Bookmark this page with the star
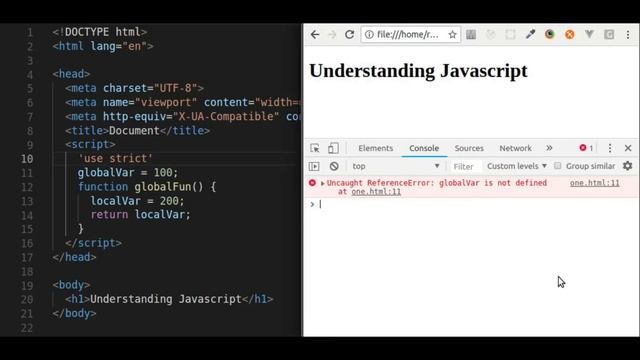Screen dimensions: 640x360 click(x=452, y=35)
